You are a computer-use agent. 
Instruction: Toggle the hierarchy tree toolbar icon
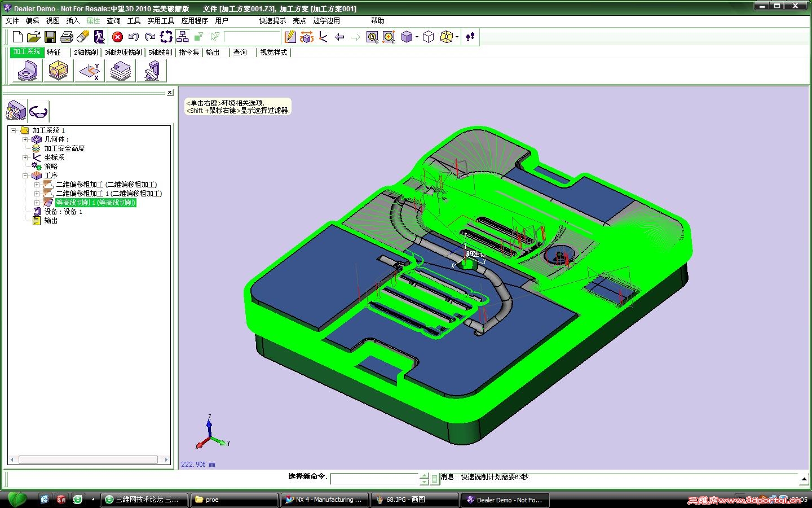click(x=183, y=37)
